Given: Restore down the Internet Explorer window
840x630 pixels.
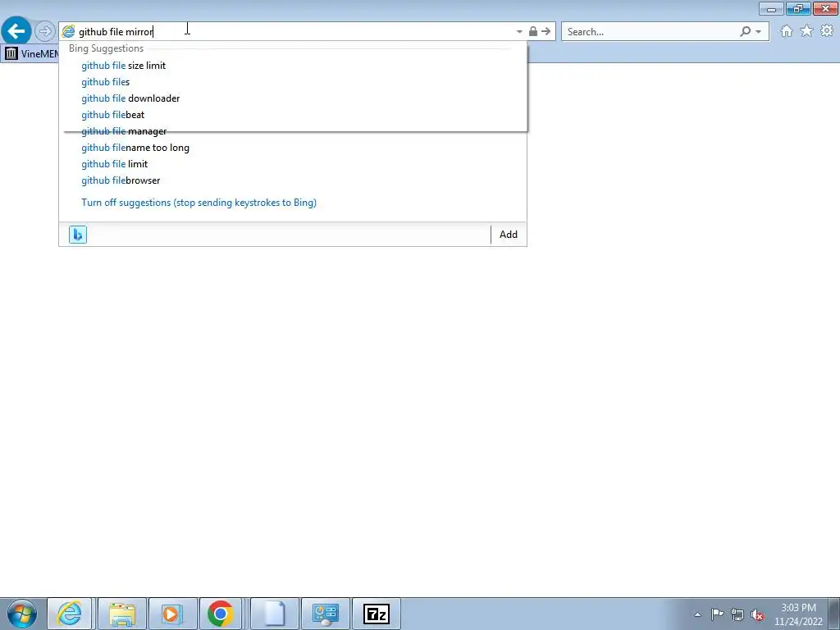Looking at the screenshot, I should pyautogui.click(x=798, y=9).
